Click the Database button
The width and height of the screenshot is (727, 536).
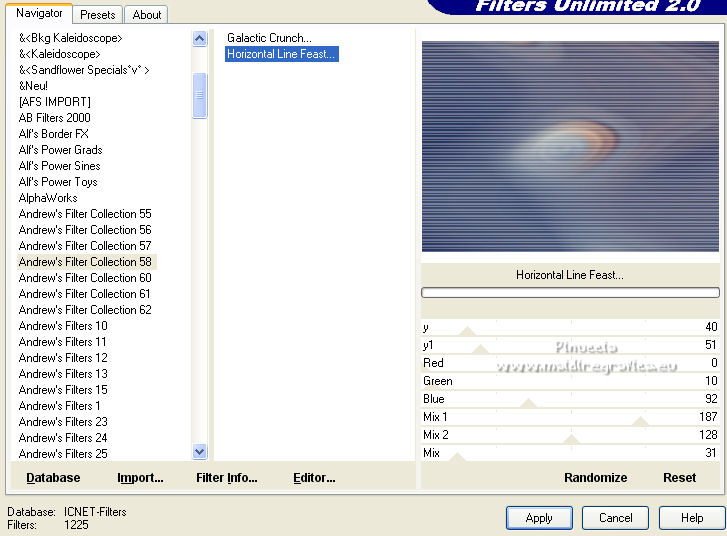pos(53,478)
